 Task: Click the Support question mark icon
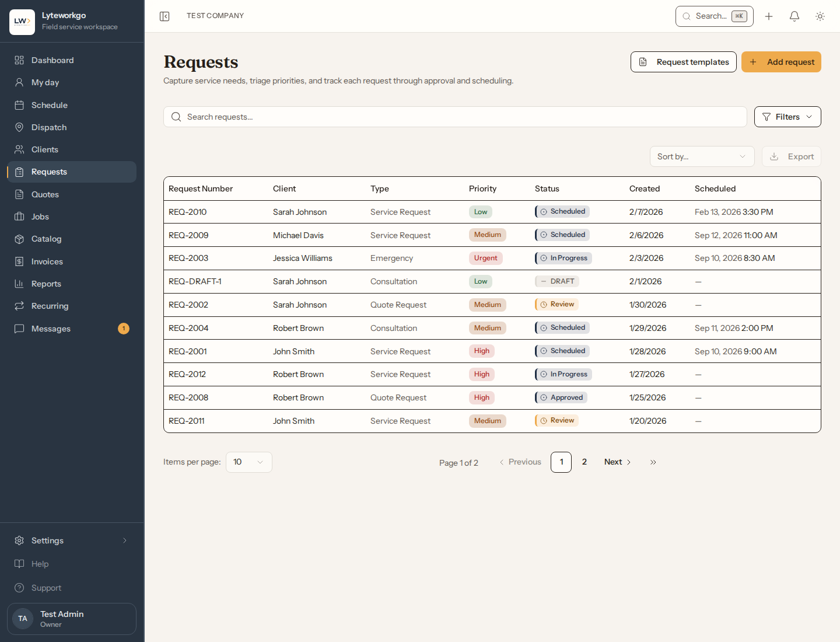pos(19,588)
